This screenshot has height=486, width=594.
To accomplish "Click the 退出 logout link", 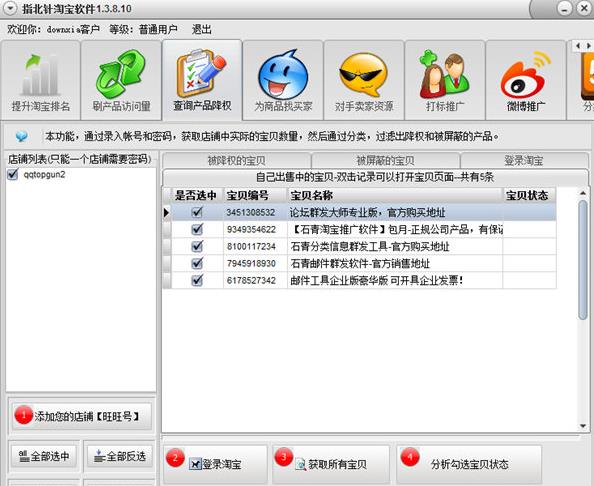I will pos(201,29).
